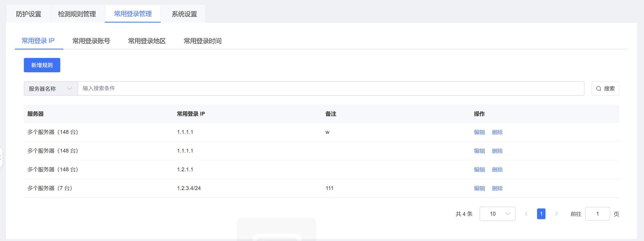Edit the second 1.1.1.1 rule without remark
644x241 pixels.
tap(479, 151)
